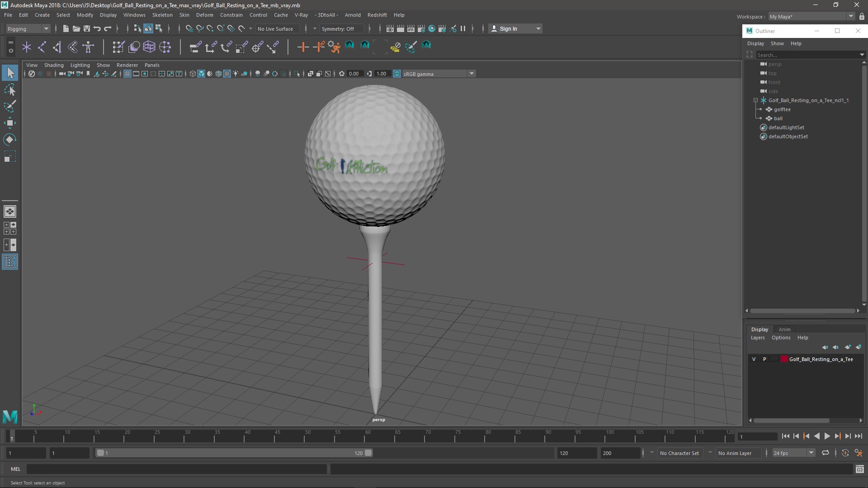Select the arrow Select tool

click(10, 73)
